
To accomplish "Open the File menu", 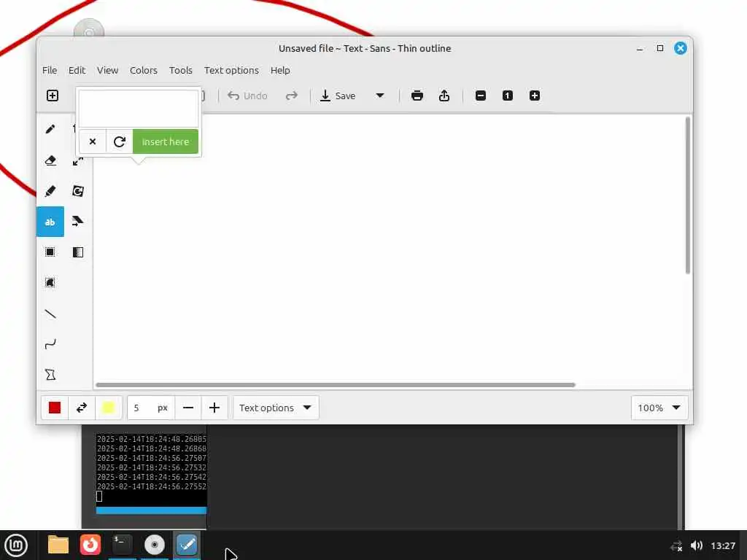I will point(50,70).
